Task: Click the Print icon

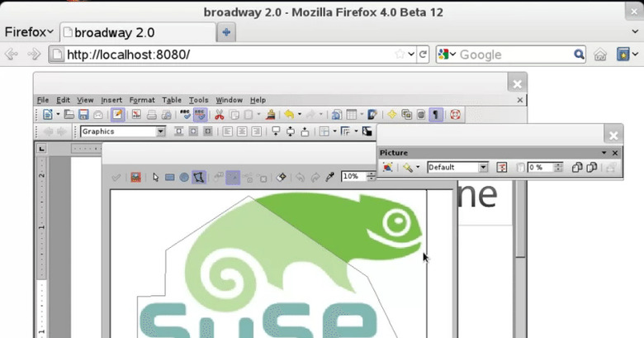Action: point(152,114)
